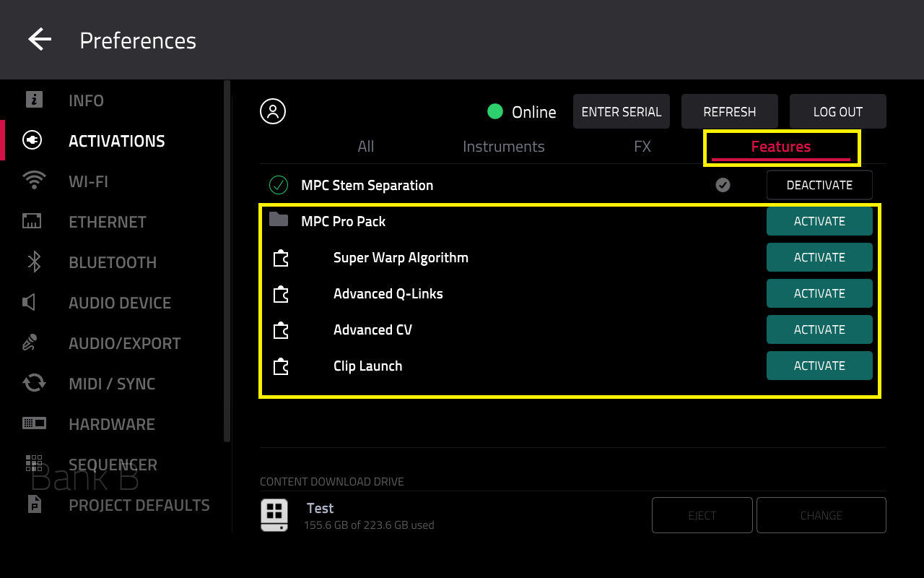The image size is (924, 578).
Task: Click the gray downloaded checkmark for Stem Separation
Action: [x=723, y=185]
